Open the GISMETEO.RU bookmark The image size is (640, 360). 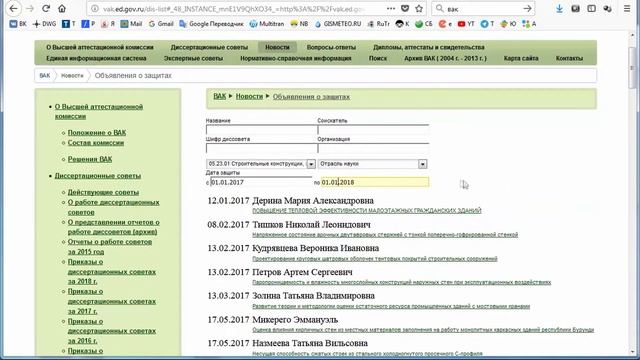[338, 24]
